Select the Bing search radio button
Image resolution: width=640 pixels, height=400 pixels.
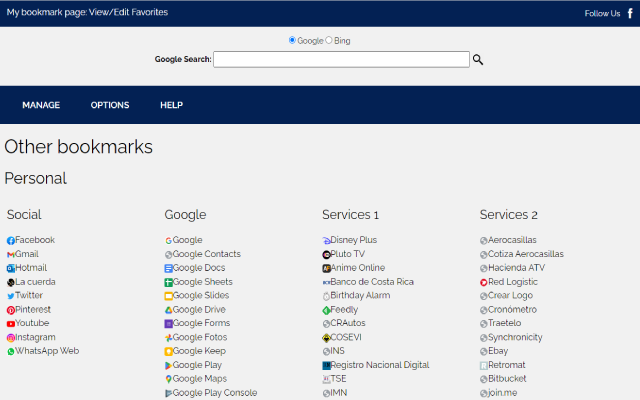[329, 41]
